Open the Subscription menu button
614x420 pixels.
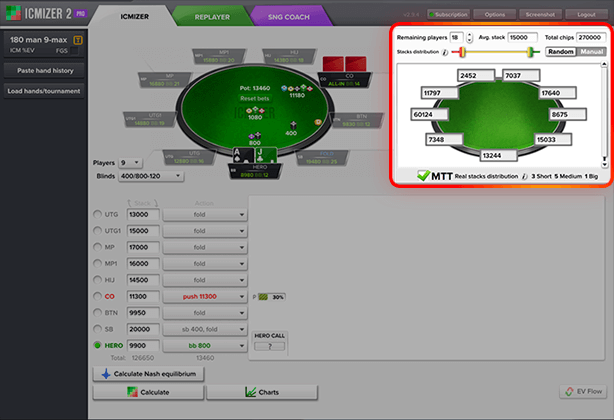(448, 14)
